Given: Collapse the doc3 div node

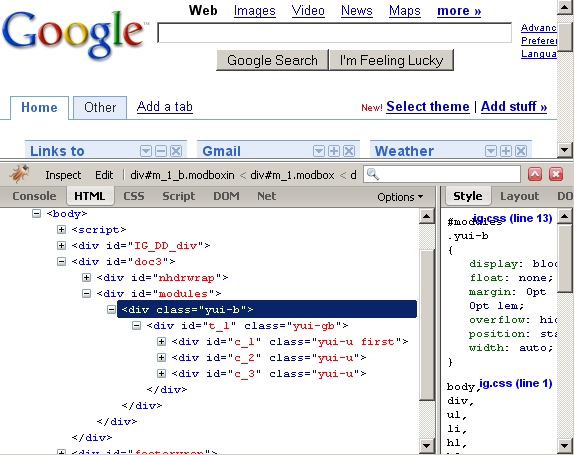Looking at the screenshot, I should click(62, 261).
